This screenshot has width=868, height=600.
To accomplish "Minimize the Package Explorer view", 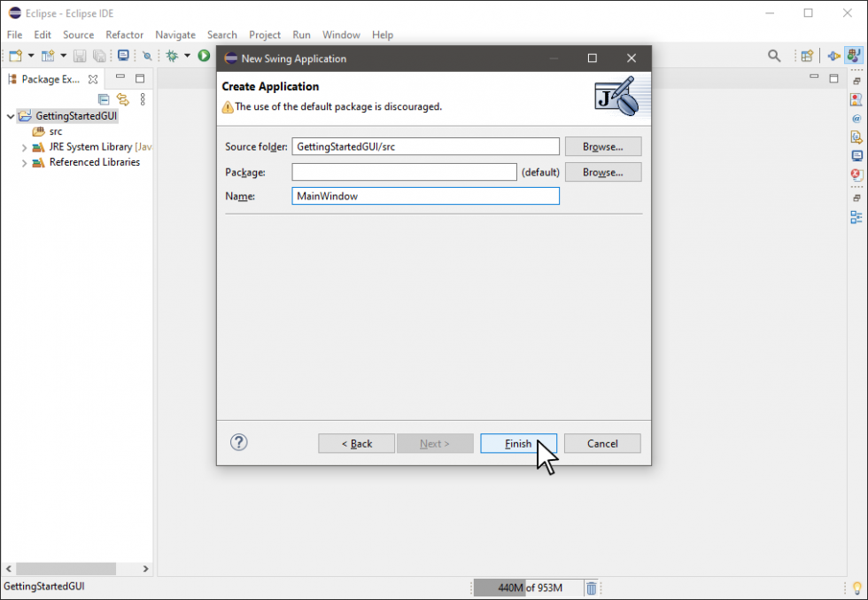I will (x=120, y=77).
